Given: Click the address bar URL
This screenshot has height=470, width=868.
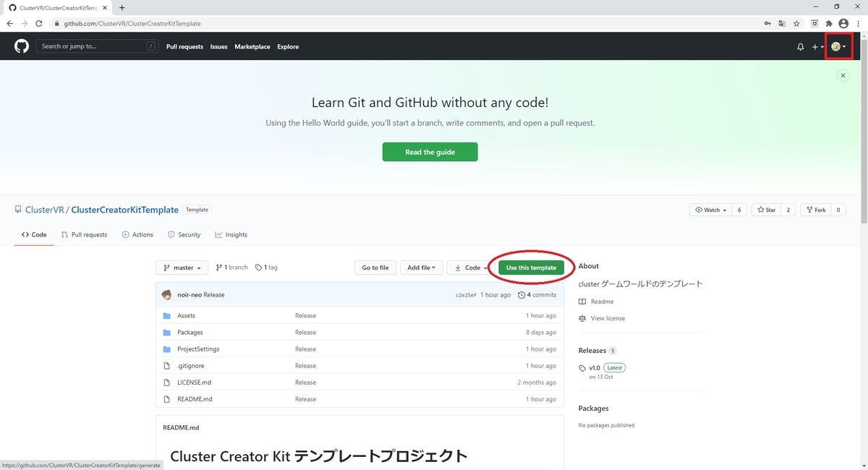Looking at the screenshot, I should (x=132, y=23).
